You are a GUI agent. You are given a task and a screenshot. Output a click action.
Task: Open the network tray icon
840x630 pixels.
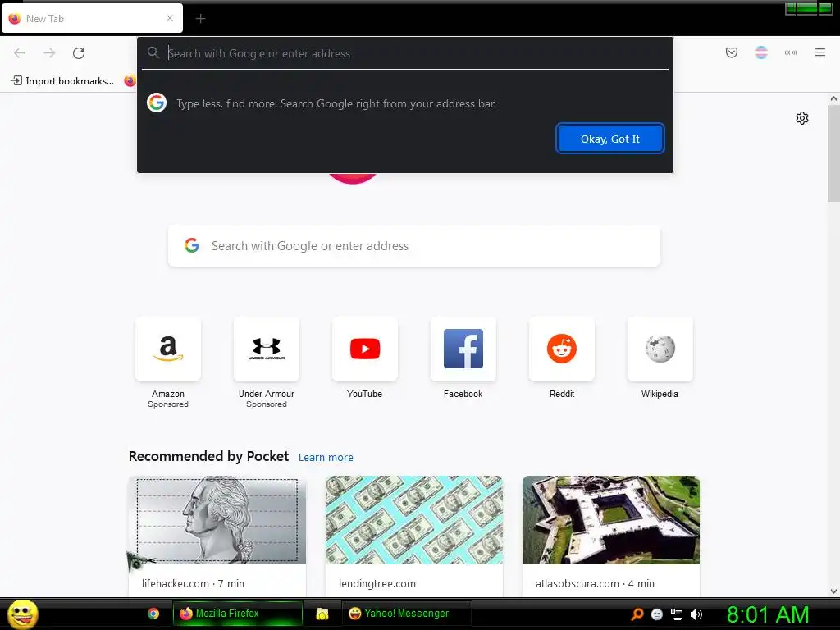tap(677, 614)
